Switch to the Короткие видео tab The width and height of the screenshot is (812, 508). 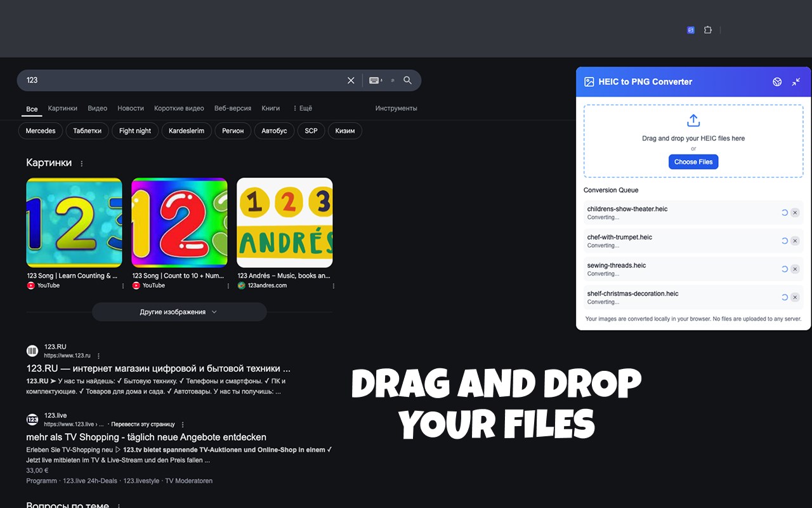[x=179, y=109]
